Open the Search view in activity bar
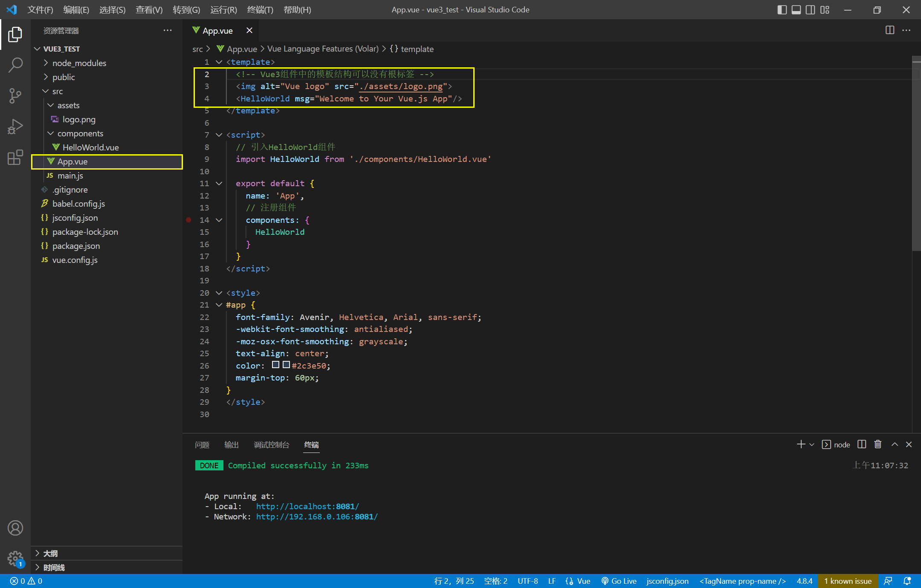 pos(15,65)
